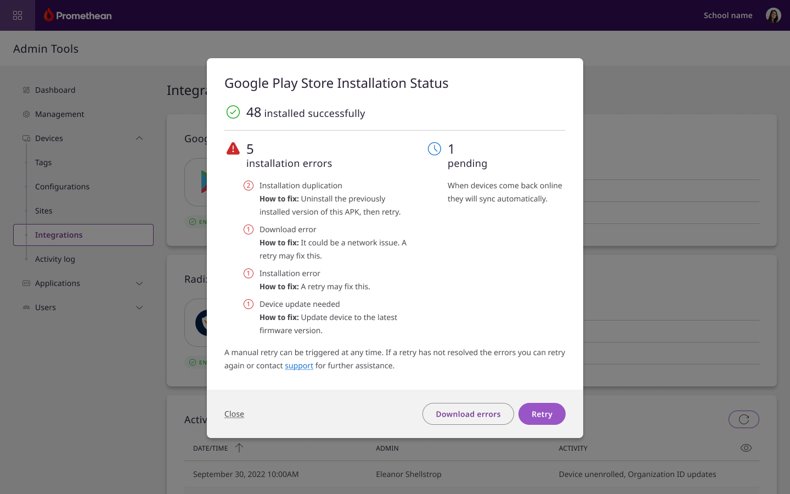The image size is (790, 494).
Task: Click the Management gear icon
Action: click(26, 114)
